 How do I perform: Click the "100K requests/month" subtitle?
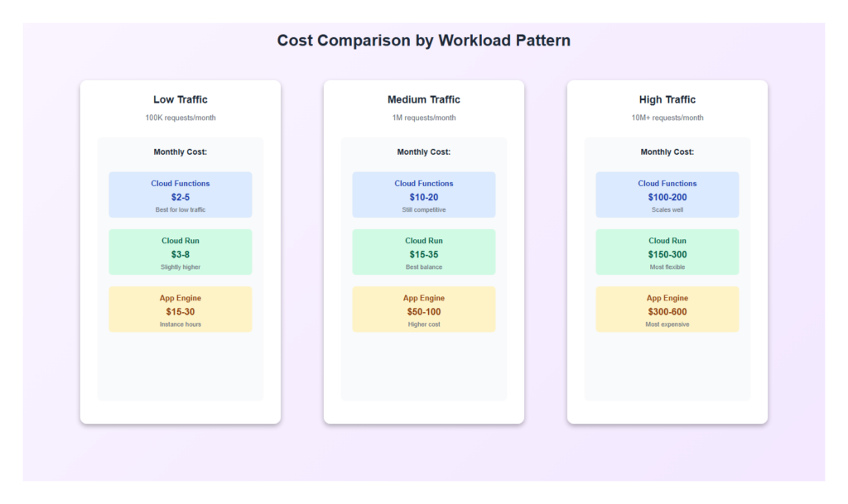coord(181,118)
